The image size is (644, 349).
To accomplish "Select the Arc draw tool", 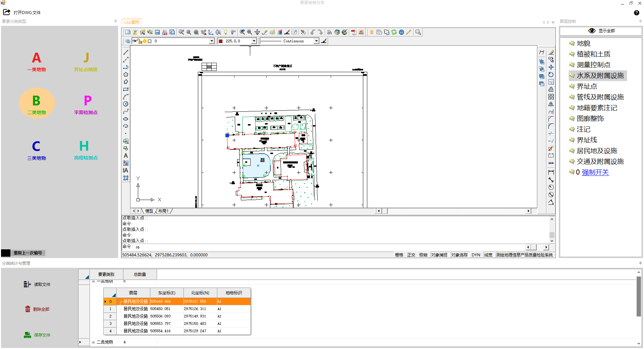I will click(126, 97).
